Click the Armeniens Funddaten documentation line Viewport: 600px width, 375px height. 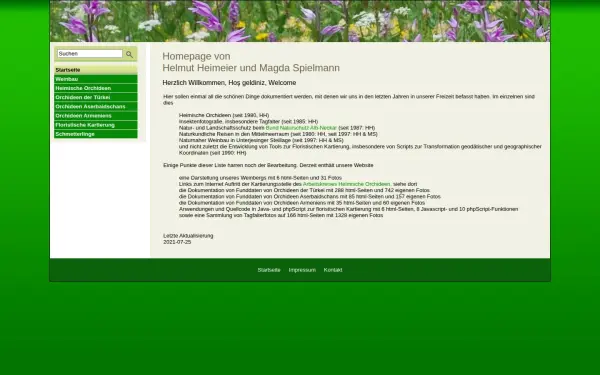click(x=302, y=203)
